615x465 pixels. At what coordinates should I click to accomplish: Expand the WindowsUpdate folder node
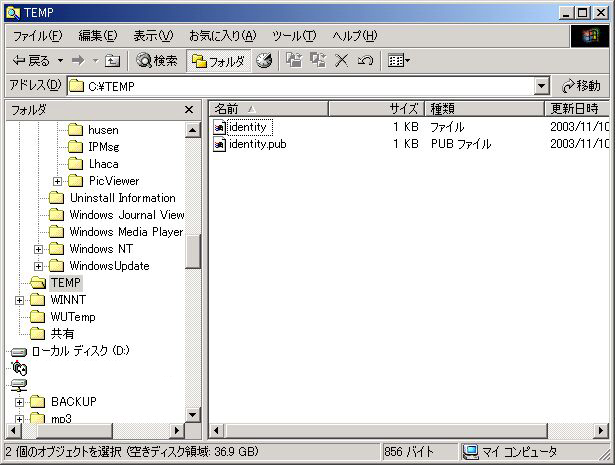(x=38, y=266)
